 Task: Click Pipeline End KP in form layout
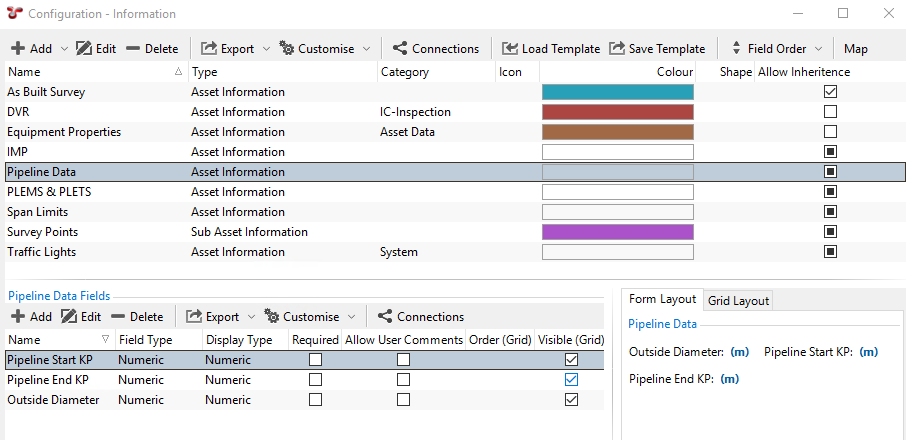click(671, 379)
